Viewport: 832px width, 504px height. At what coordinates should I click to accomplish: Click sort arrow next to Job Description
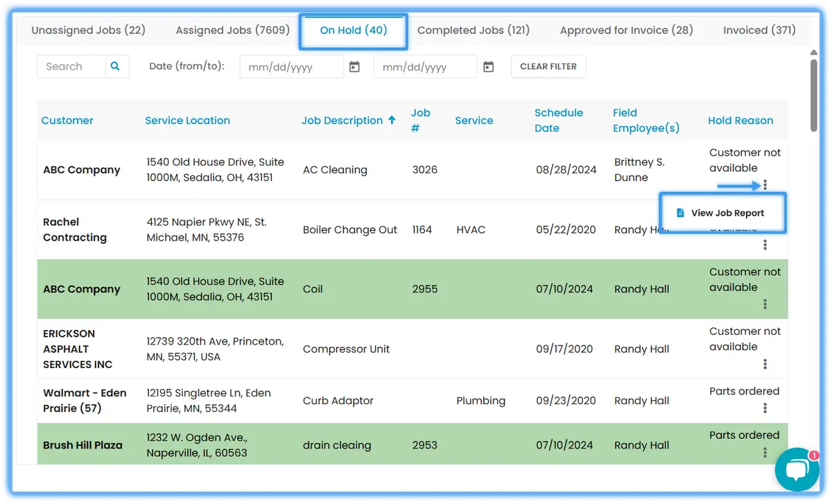(x=392, y=120)
